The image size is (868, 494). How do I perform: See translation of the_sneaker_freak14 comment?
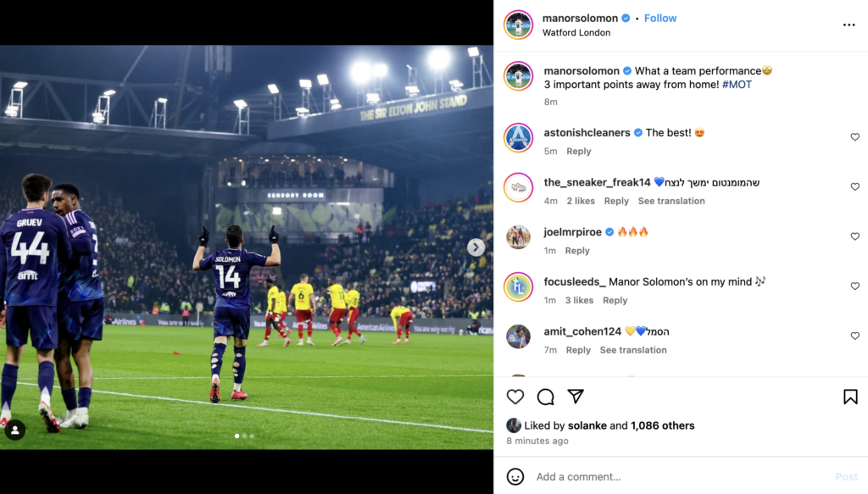tap(671, 201)
